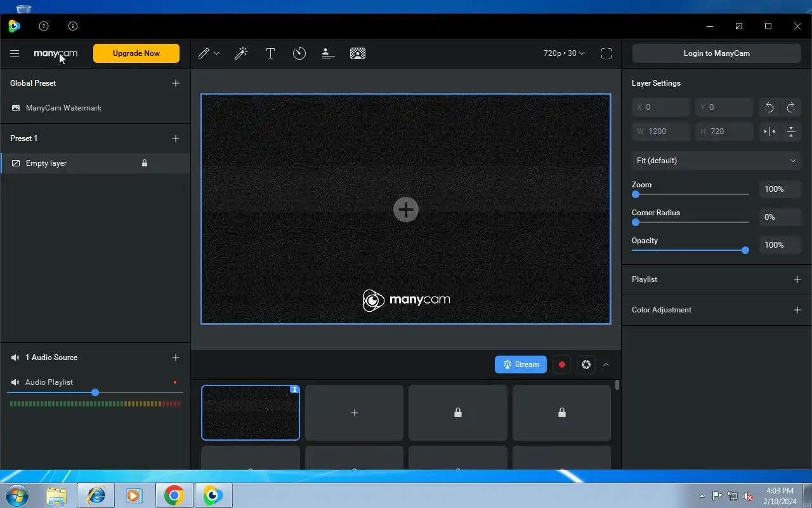Image resolution: width=812 pixels, height=508 pixels.
Task: Click the ManyCam logo in toolbar
Action: pyautogui.click(x=56, y=53)
